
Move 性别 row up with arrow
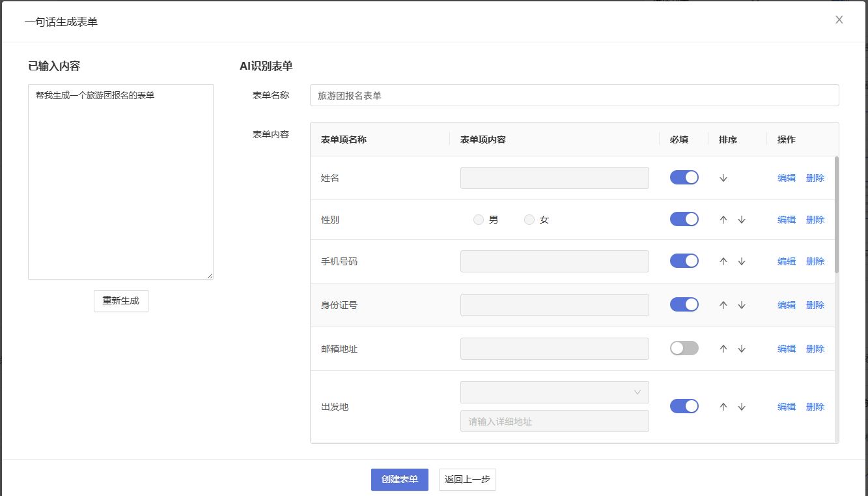tap(723, 220)
